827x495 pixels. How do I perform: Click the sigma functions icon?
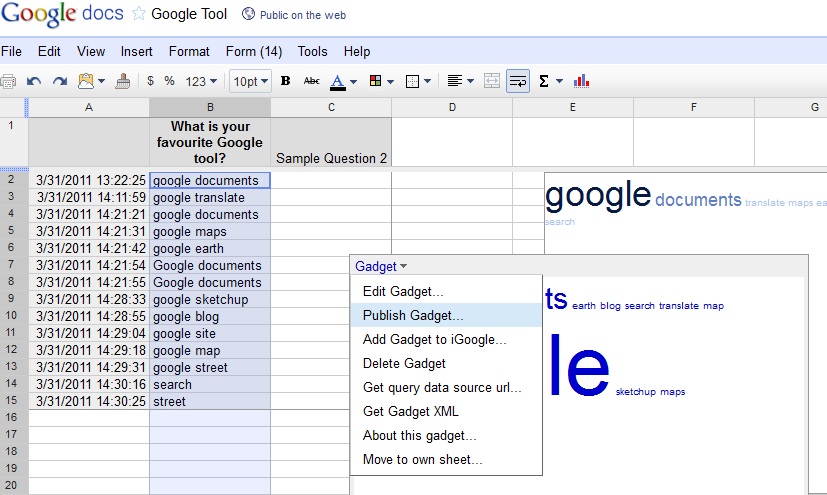(x=544, y=81)
